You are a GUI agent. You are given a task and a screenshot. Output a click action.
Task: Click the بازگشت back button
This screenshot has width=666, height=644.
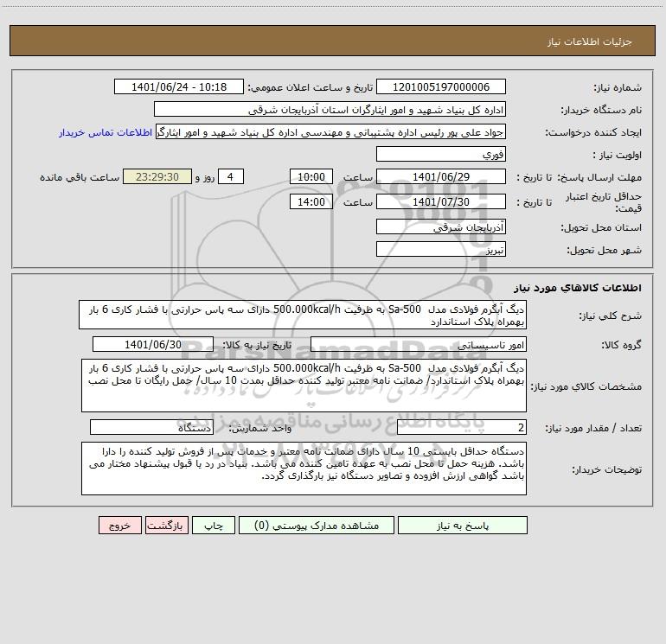click(x=166, y=526)
